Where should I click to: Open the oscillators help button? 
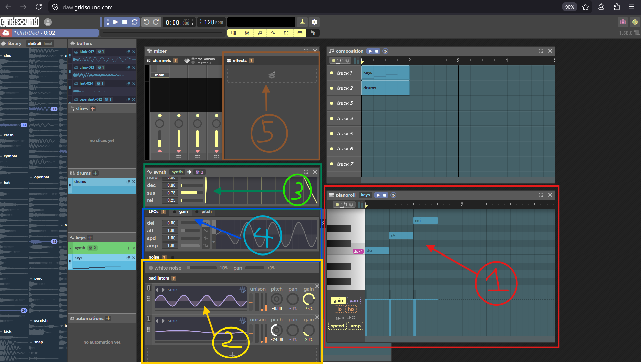pyautogui.click(x=174, y=278)
